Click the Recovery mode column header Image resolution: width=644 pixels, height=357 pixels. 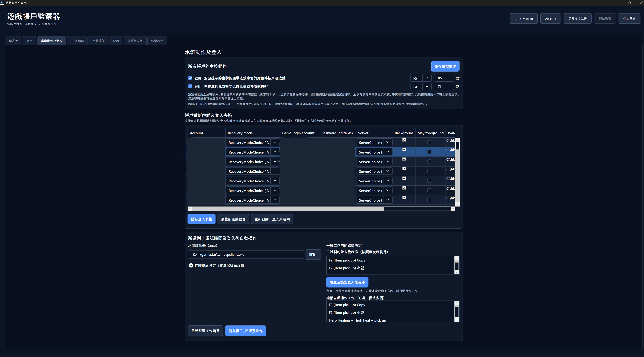pos(252,133)
